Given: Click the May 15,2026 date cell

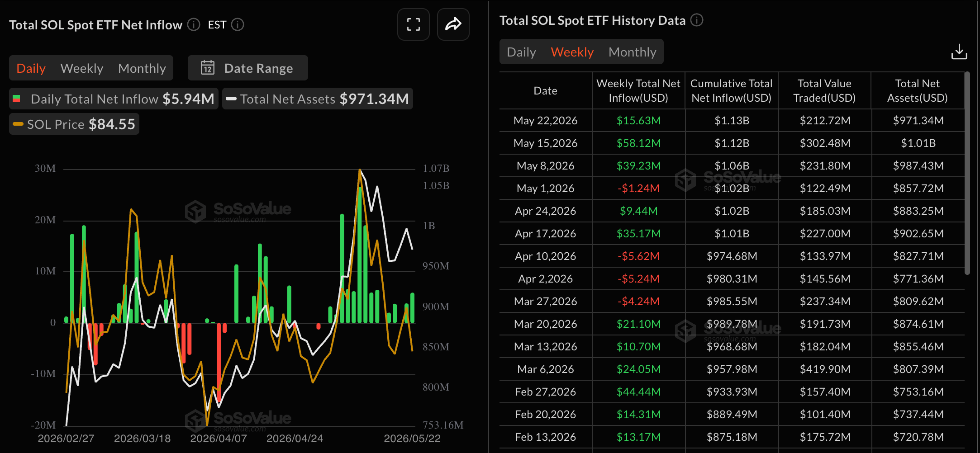Looking at the screenshot, I should click(x=545, y=143).
